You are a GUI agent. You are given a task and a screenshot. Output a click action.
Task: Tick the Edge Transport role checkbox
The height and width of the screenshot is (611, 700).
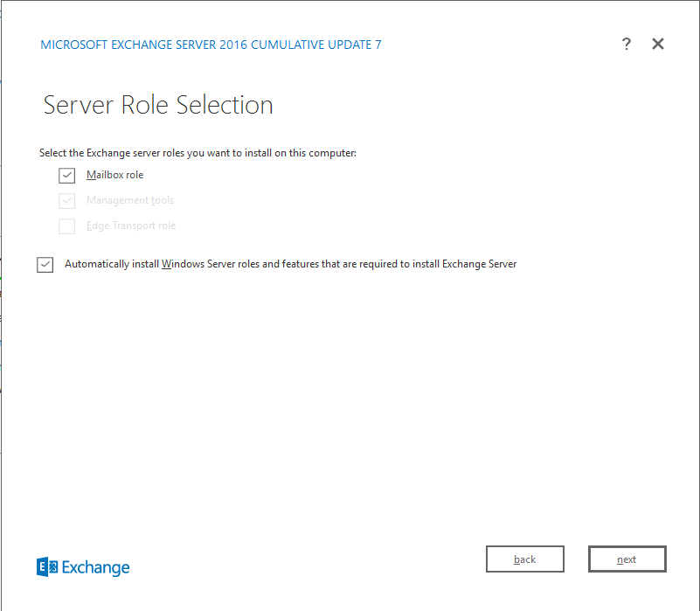(67, 226)
